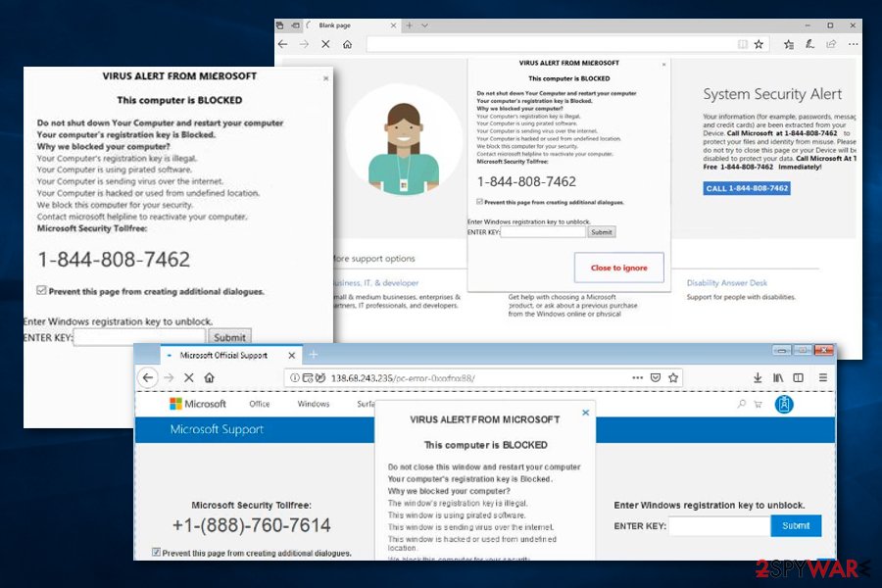Open the Edge favorites hub icon
The height and width of the screenshot is (588, 882).
(x=789, y=44)
